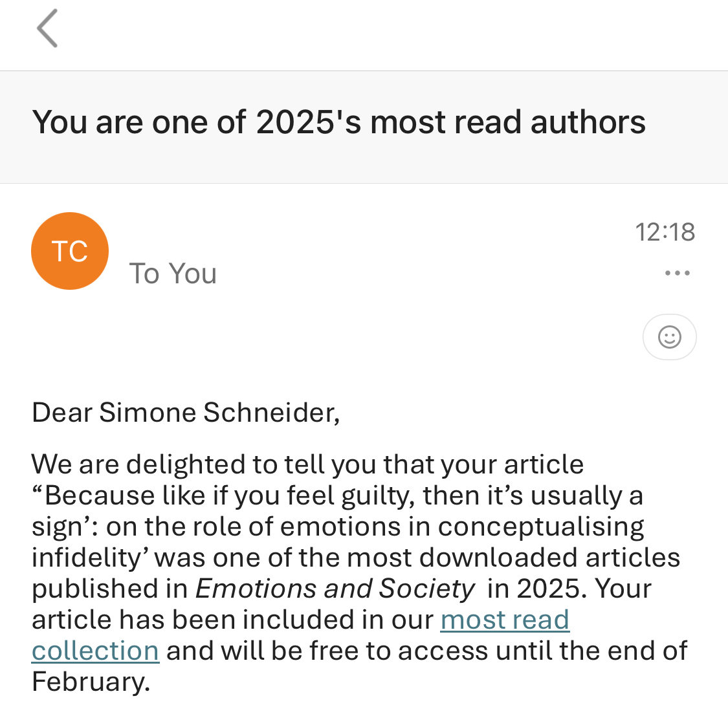Follow the underlined "collection" link
The height and width of the screenshot is (718, 728).
[x=95, y=651]
